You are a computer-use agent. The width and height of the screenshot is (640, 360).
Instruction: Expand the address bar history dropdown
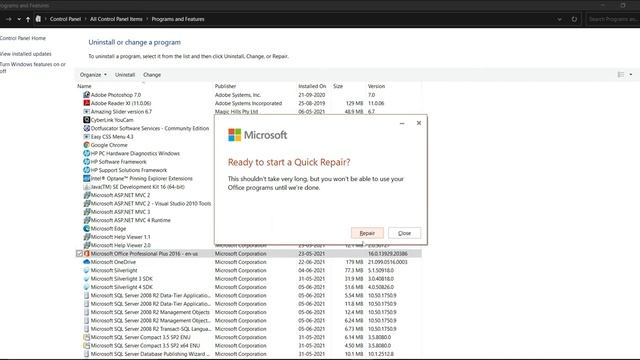pos(560,19)
